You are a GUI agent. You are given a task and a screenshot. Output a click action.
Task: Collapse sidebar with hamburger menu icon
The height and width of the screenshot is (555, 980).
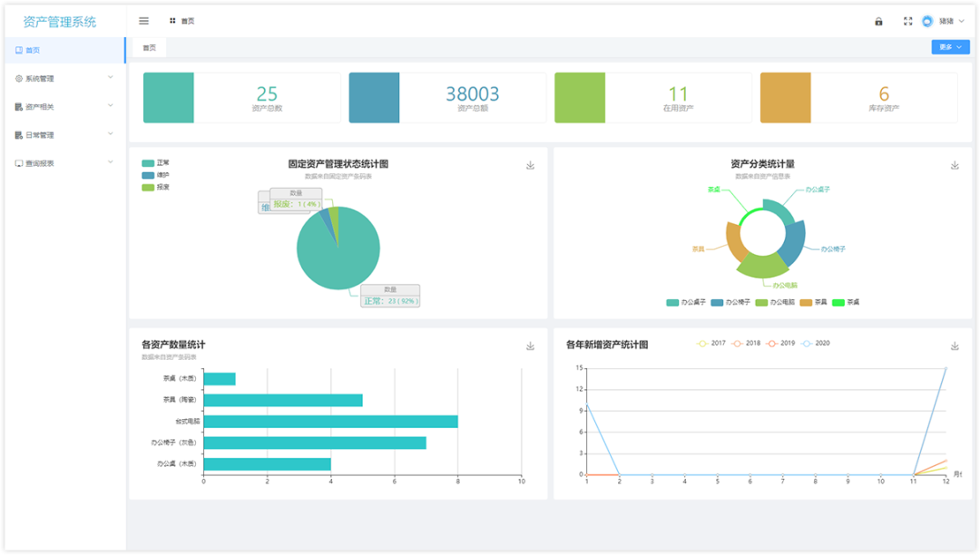tap(143, 21)
